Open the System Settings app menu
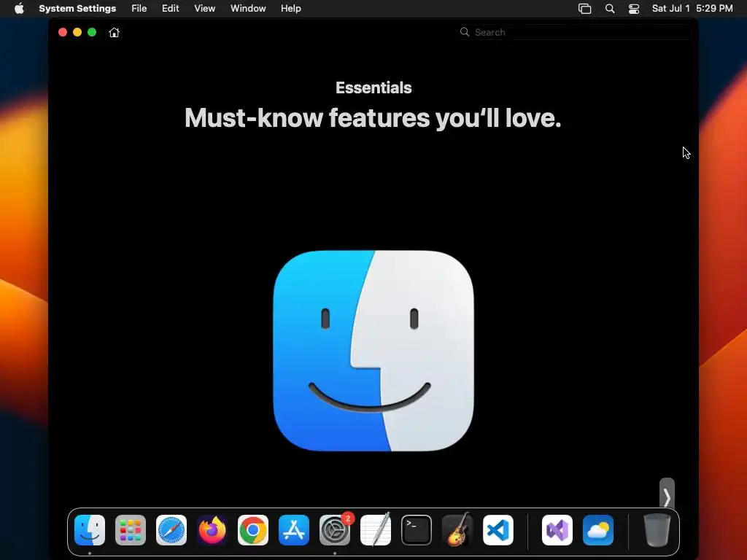The height and width of the screenshot is (560, 747). tap(77, 8)
